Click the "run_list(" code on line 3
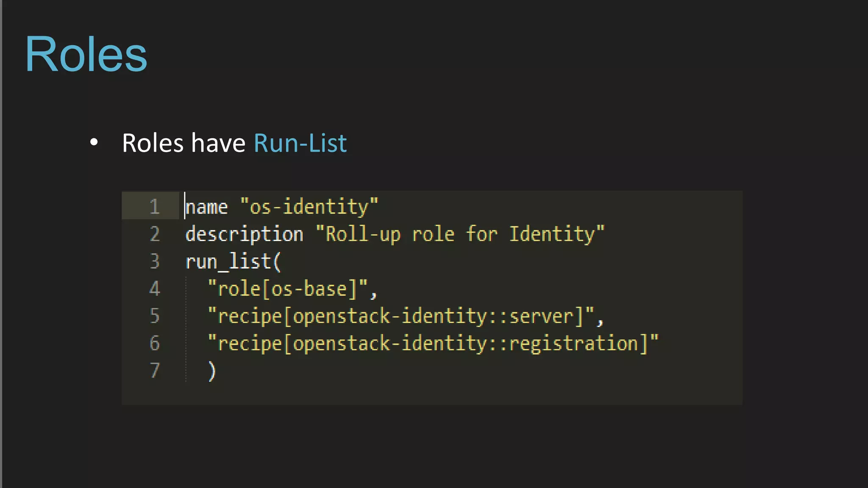The image size is (868, 488). 233,261
